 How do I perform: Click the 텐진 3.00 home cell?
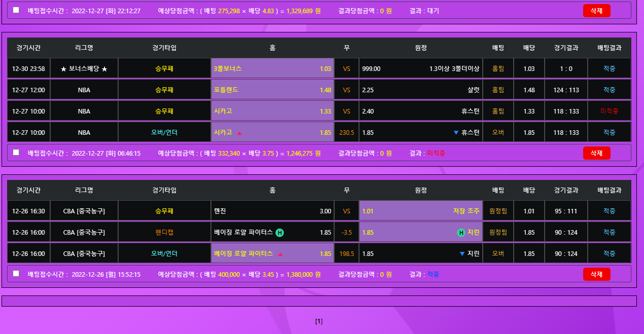tap(272, 211)
